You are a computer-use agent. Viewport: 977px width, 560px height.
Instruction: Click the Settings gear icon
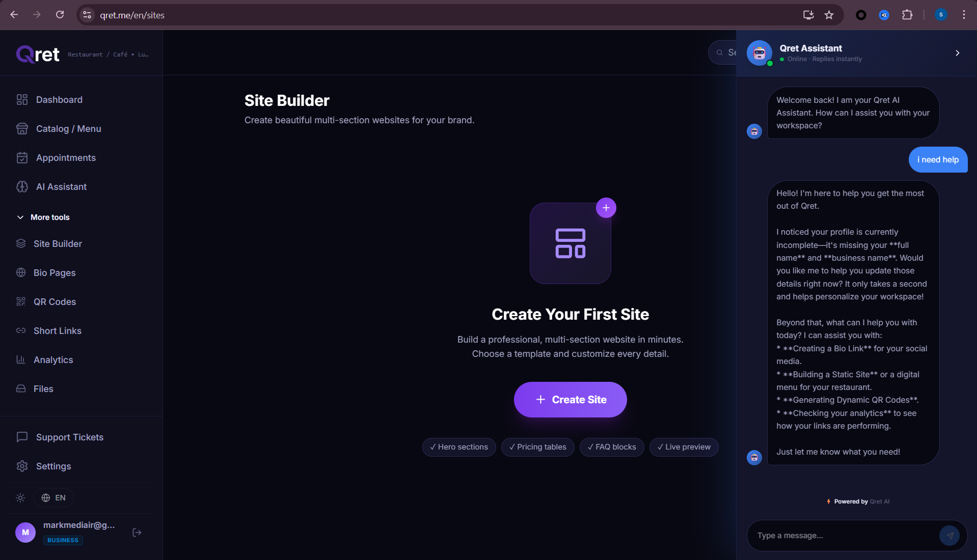(x=22, y=466)
